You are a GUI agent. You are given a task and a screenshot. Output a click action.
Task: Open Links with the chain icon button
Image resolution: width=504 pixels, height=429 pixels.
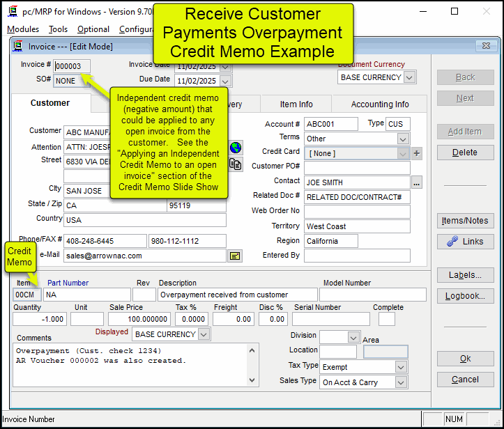(465, 242)
